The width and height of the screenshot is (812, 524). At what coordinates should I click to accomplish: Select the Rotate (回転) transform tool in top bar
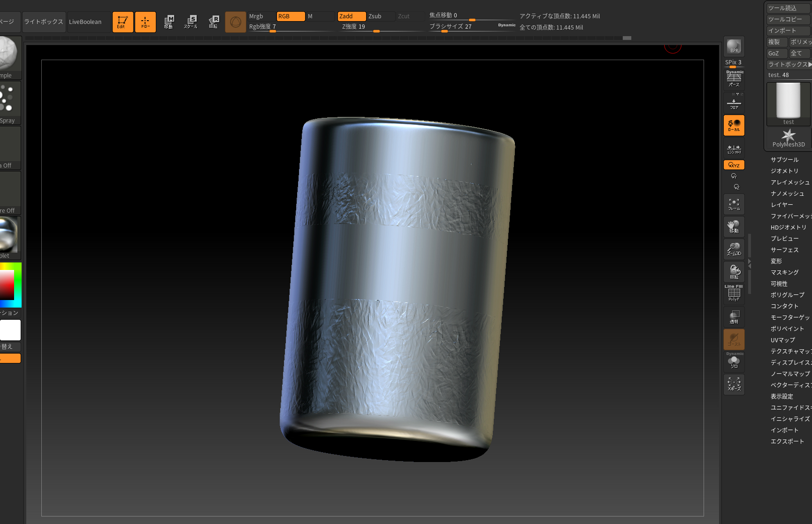(214, 22)
